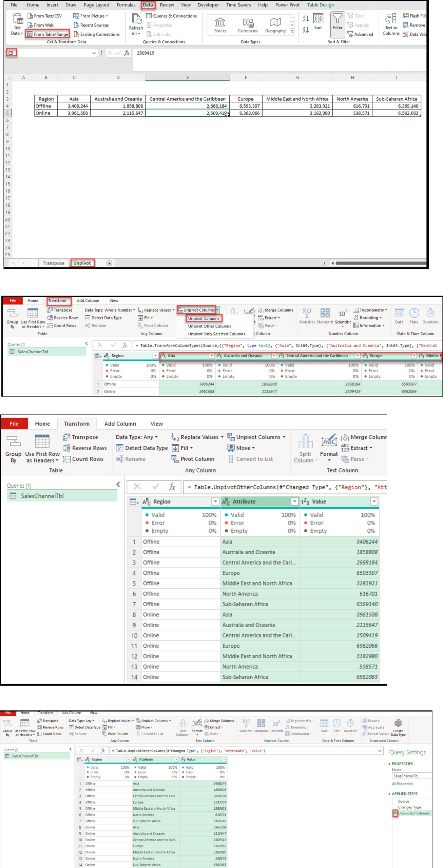Add a new sheet with plus button
This screenshot has height=868, width=443.
pos(109,263)
